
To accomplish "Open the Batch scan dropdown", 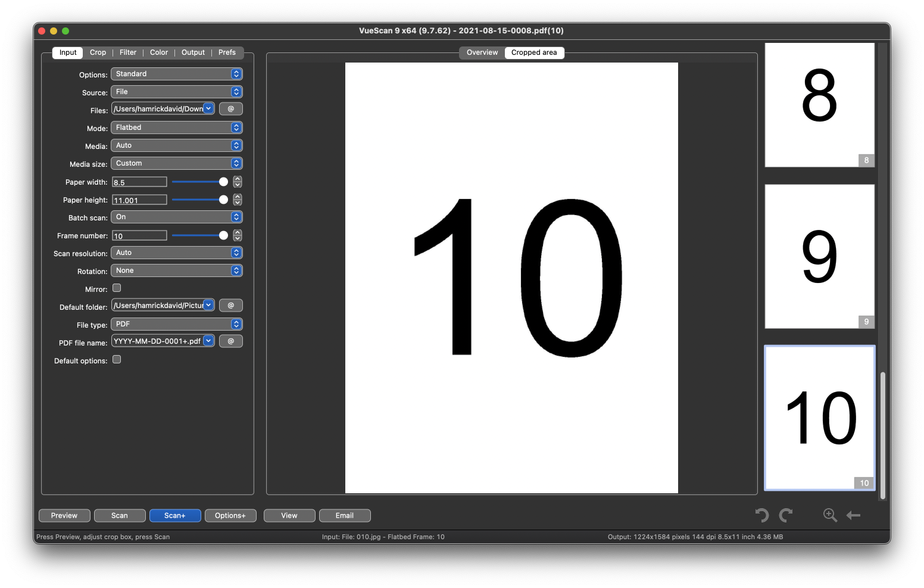I will coord(177,217).
